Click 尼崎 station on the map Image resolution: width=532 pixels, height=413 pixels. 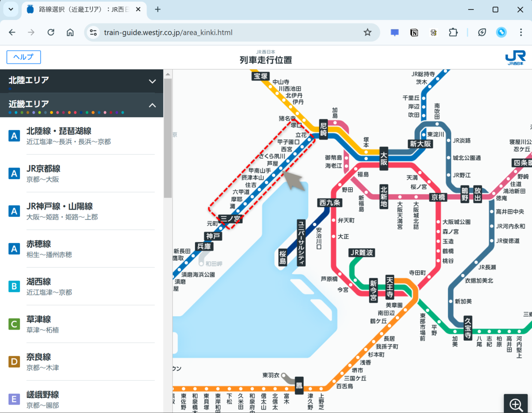coord(323,130)
